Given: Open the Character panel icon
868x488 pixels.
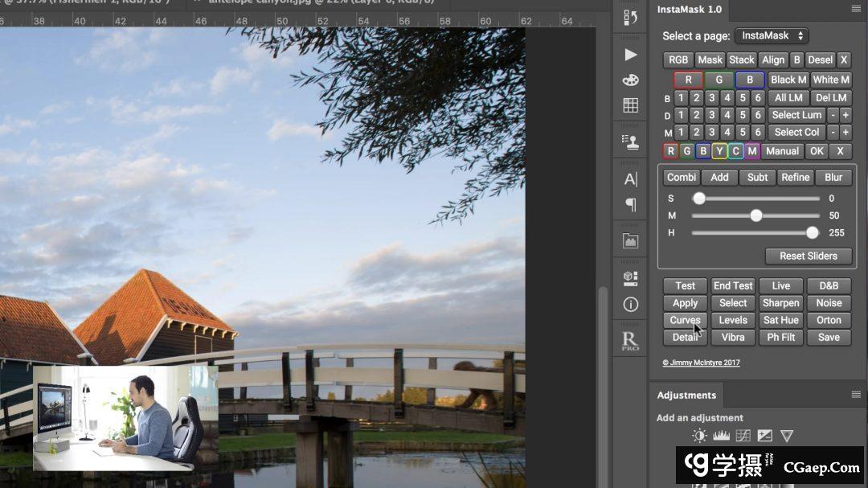Looking at the screenshot, I should point(630,178).
